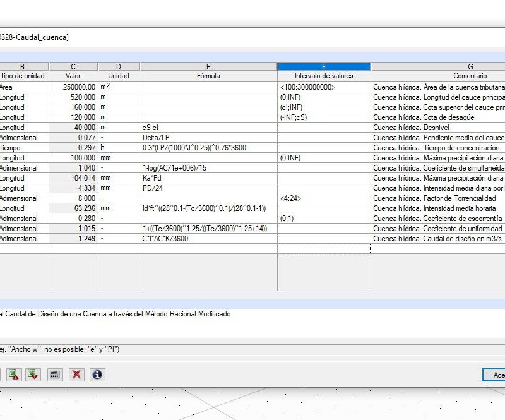Click the interval cell <100;300000000>
This screenshot has height=420, width=505.
coord(324,87)
